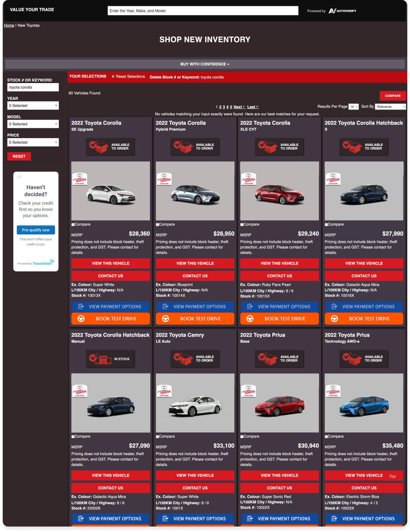The height and width of the screenshot is (532, 410).
Task: Open Results Per Page dropdown
Action: 354,107
